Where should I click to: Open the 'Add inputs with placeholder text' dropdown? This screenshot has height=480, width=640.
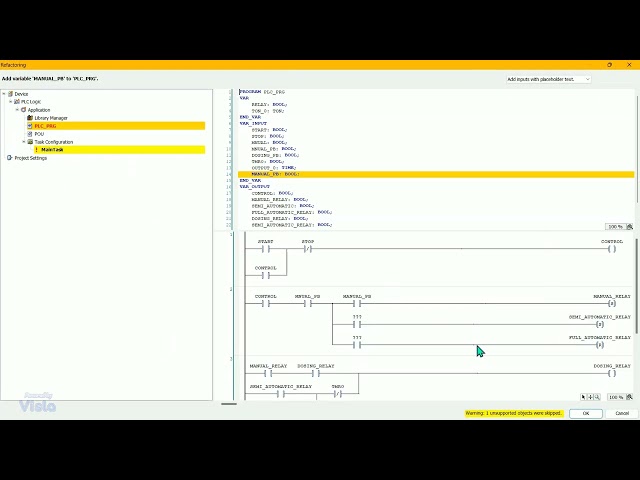[548, 79]
